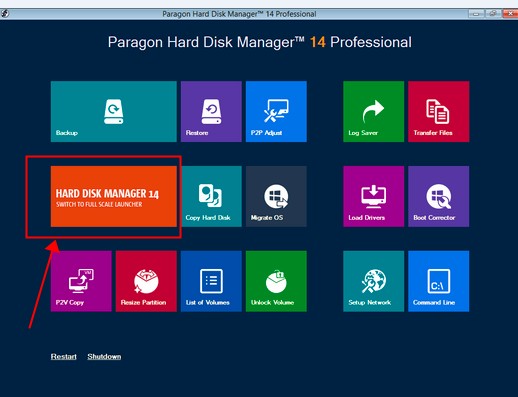Open the Copy Hard Disk wizard
This screenshot has height=397, width=518.
tap(211, 196)
